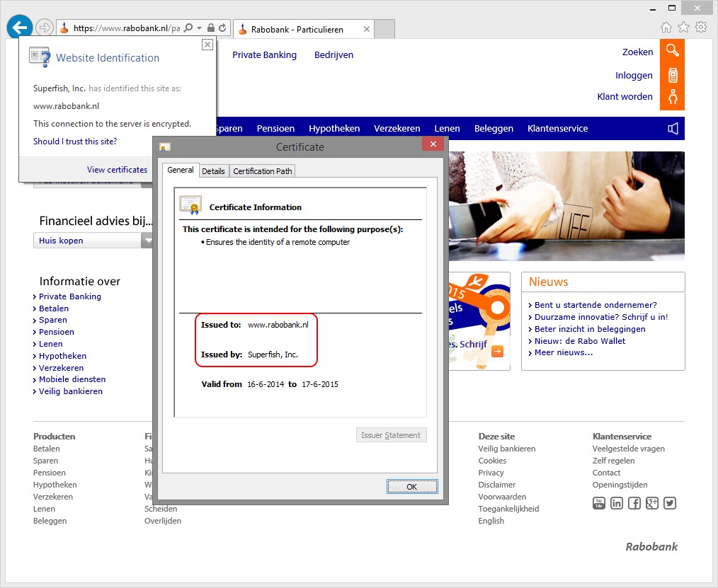
Task: Open a new blank browser tab
Action: click(x=384, y=29)
